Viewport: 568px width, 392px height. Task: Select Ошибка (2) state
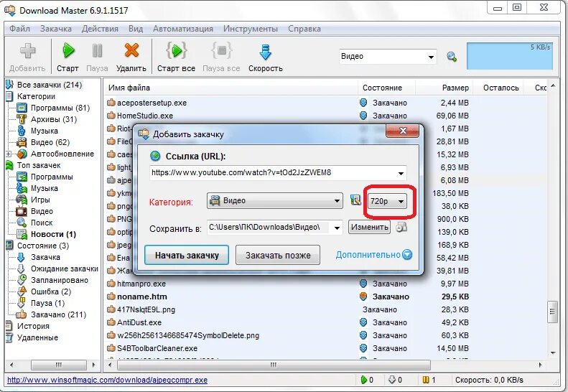tap(51, 291)
